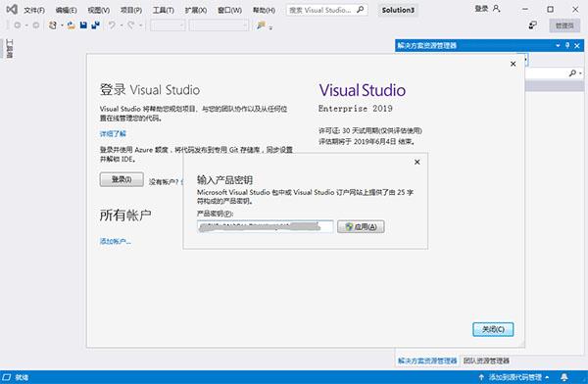Click the 添加帐户... link
This screenshot has height=384, width=588.
pos(115,241)
